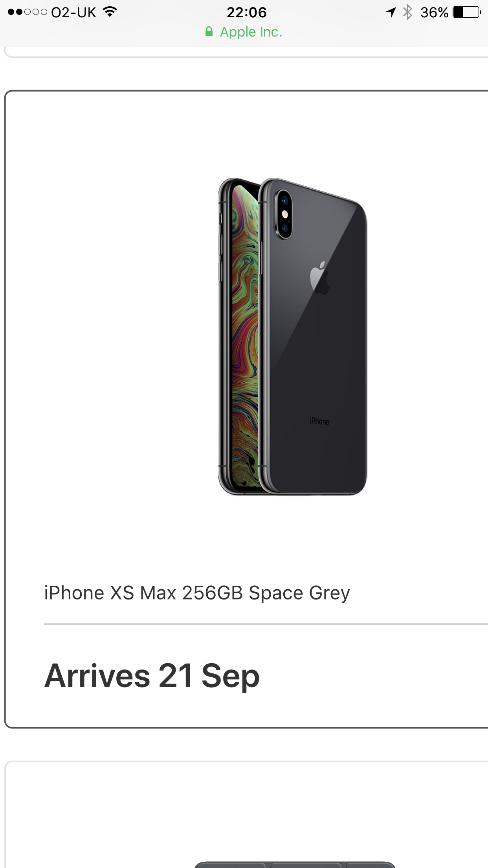Screen dimensions: 488x868
Task: Tap the rear dual camera module
Action: point(283,214)
